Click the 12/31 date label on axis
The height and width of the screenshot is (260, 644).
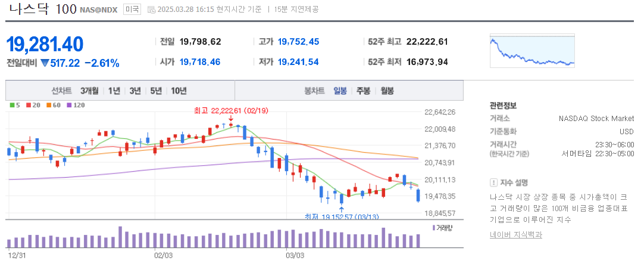(16, 255)
